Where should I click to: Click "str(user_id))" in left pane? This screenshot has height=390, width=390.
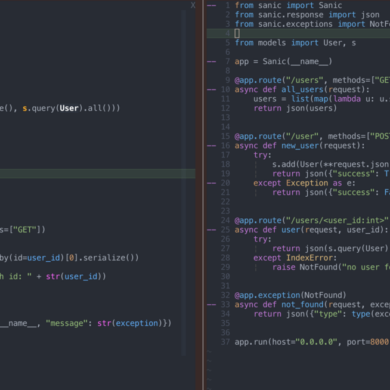76,276
